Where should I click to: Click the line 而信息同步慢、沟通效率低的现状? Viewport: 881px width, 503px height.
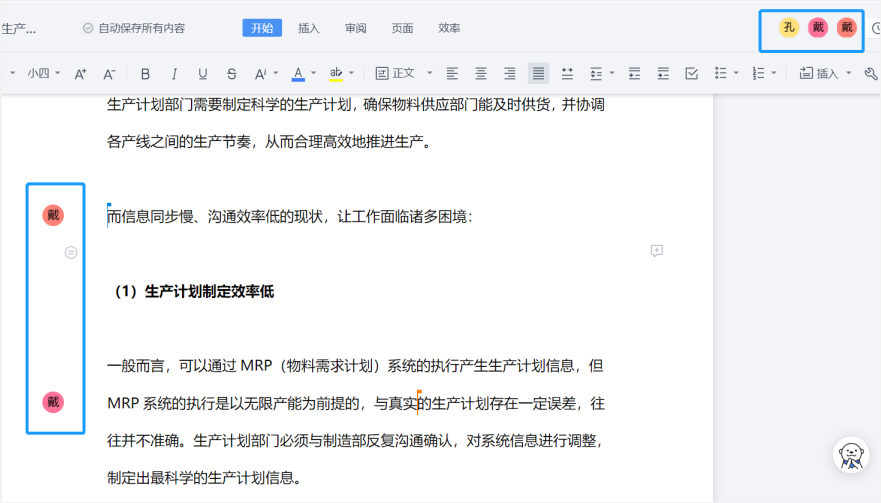tap(290, 217)
